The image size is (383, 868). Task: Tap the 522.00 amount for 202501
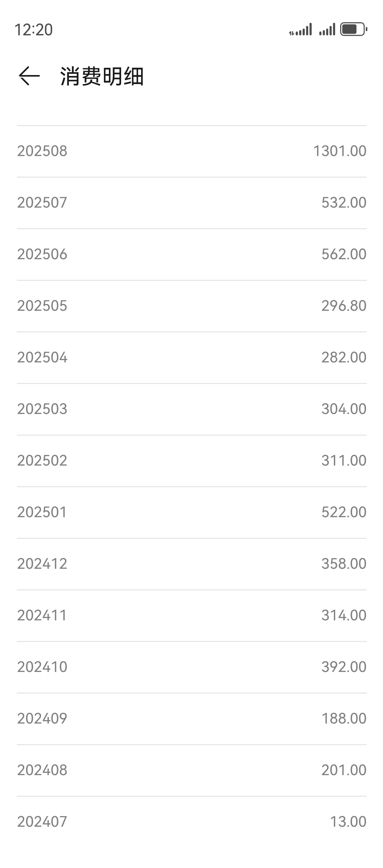coord(344,512)
